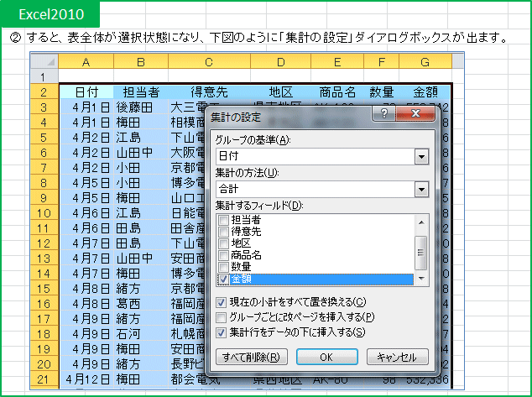The width and height of the screenshot is (532, 397).
Task: Select column D header
Action: pyautogui.click(x=280, y=62)
